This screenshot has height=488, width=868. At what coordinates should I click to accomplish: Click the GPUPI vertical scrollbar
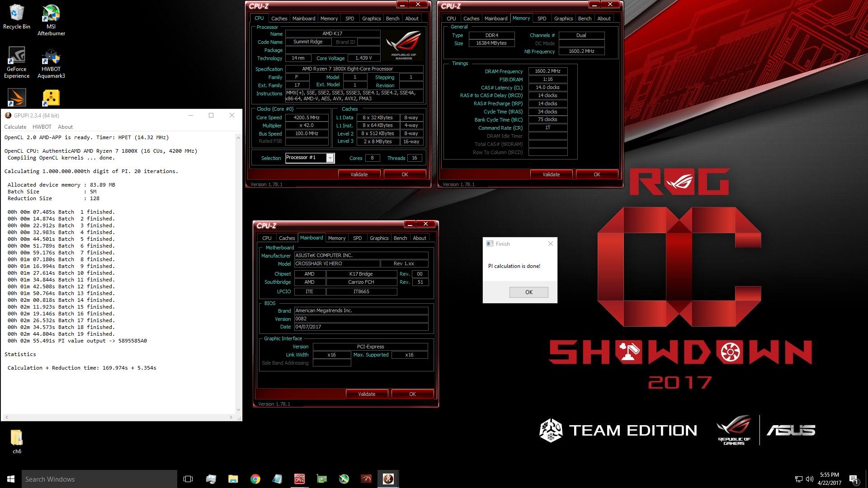[238, 274]
